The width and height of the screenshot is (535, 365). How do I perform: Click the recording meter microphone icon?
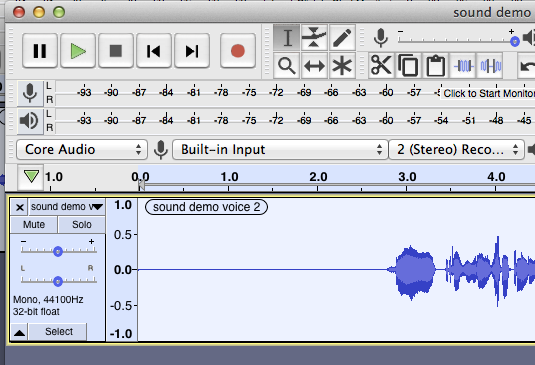pyautogui.click(x=30, y=93)
